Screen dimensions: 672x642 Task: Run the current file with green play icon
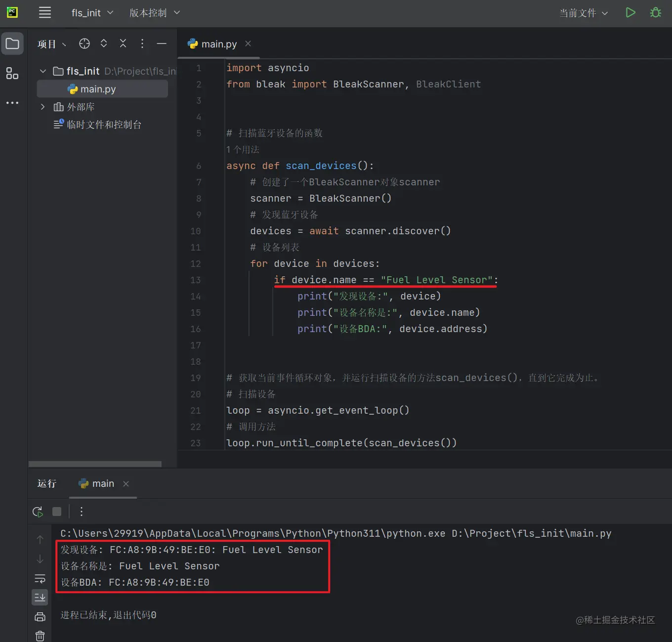coord(630,13)
